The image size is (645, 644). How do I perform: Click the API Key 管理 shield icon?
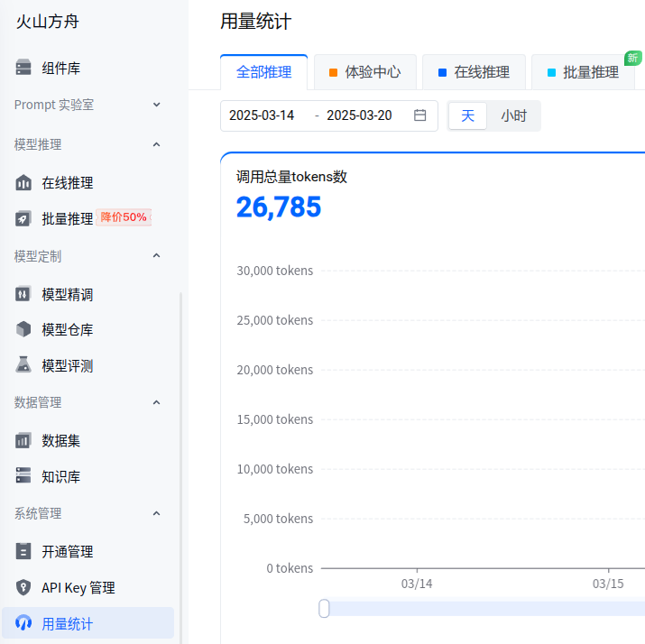[23, 587]
